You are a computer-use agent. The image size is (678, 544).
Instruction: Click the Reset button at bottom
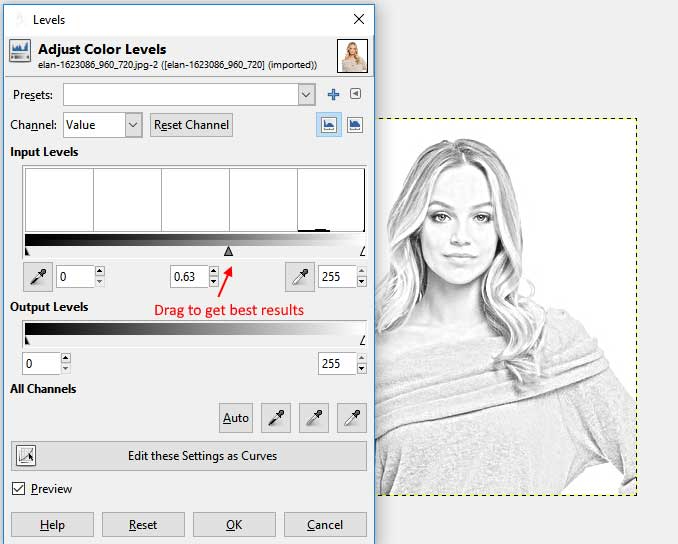pos(143,525)
